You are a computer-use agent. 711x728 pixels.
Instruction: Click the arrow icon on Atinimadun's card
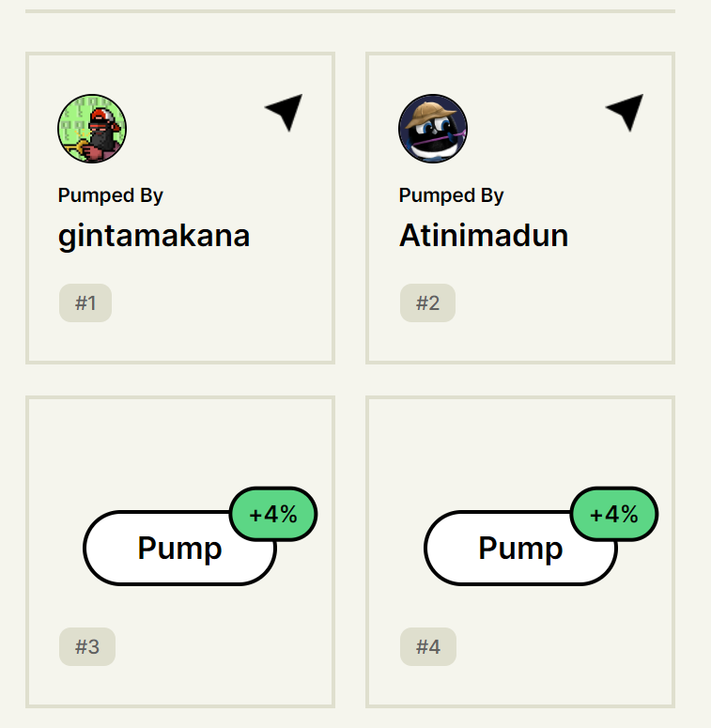click(625, 113)
